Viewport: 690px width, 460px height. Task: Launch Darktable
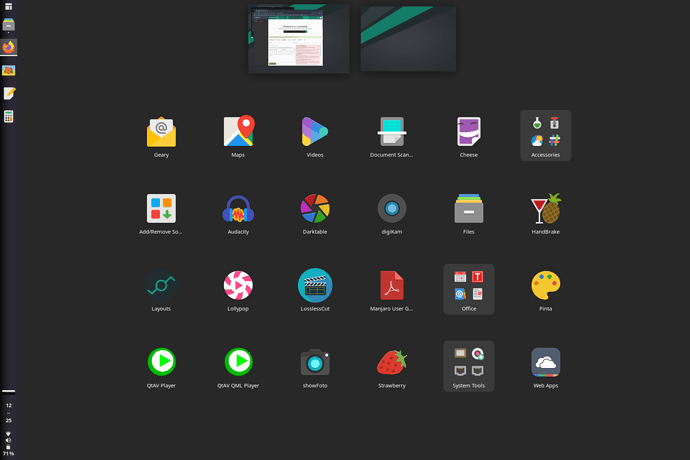(x=315, y=213)
